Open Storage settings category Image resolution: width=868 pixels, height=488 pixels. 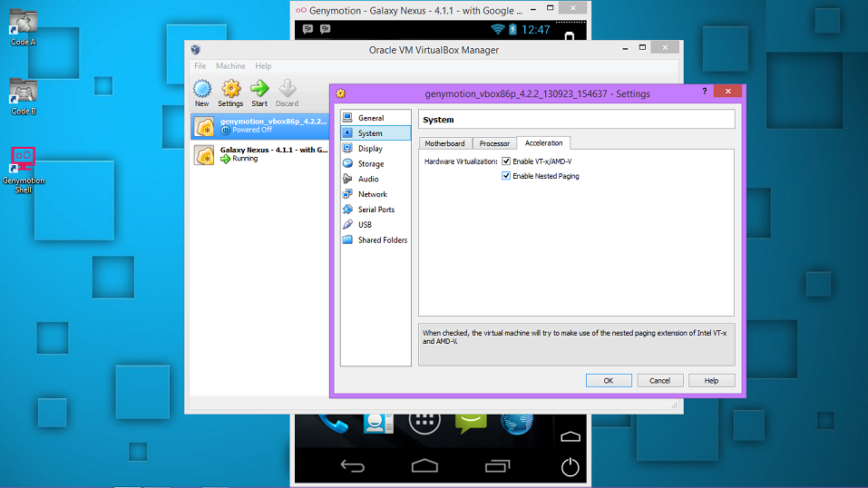pos(375,164)
